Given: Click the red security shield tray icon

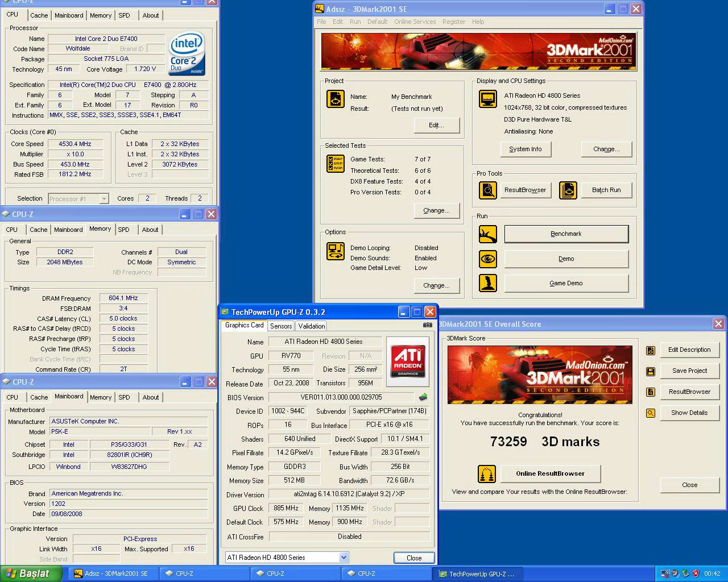Looking at the screenshot, I should point(695,573).
